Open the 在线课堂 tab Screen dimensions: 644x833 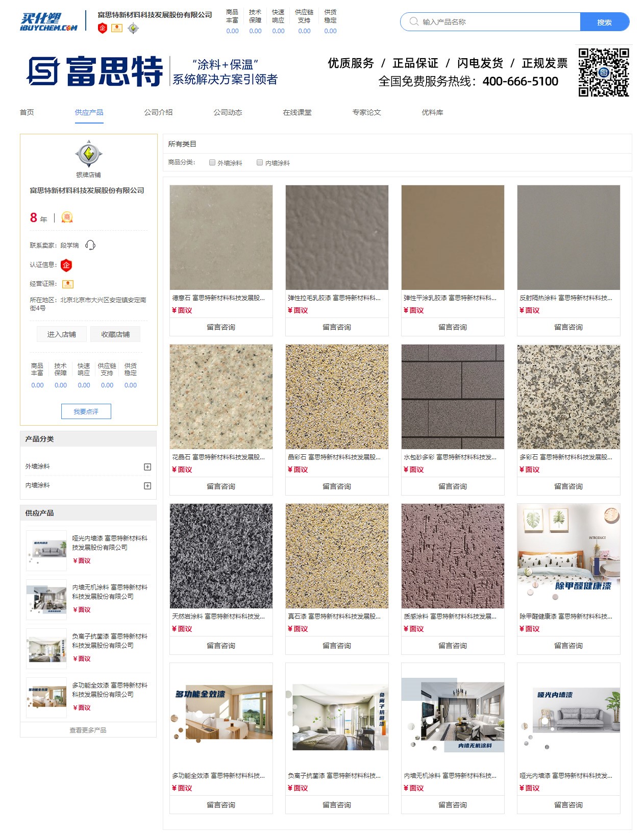(297, 112)
